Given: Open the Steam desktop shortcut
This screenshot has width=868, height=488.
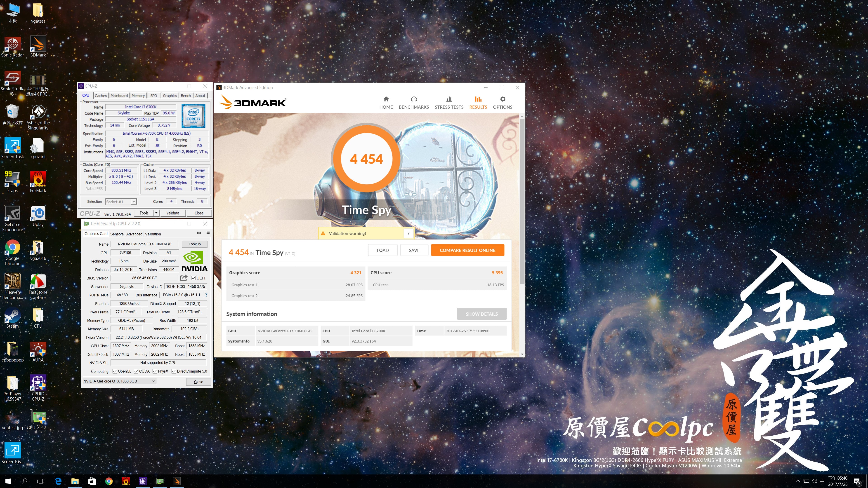Looking at the screenshot, I should [12, 318].
